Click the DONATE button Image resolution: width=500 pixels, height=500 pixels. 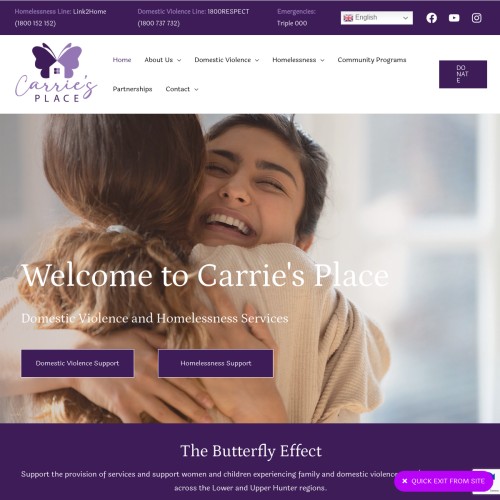coord(463,74)
